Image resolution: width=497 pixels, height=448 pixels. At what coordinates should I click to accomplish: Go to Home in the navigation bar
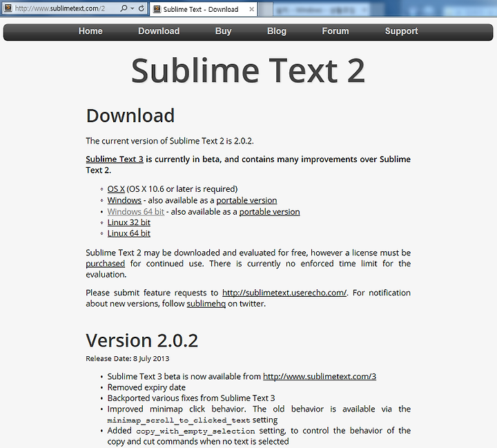pyautogui.click(x=90, y=31)
